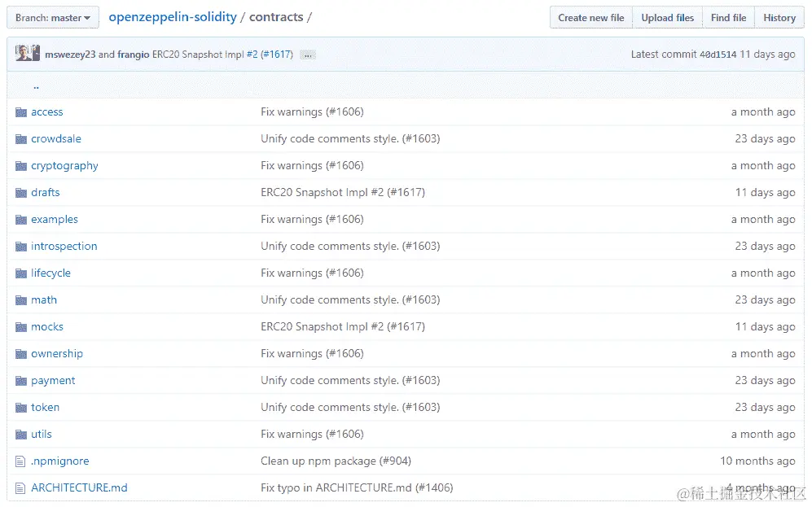Open pull request #1617 link in header

[277, 55]
